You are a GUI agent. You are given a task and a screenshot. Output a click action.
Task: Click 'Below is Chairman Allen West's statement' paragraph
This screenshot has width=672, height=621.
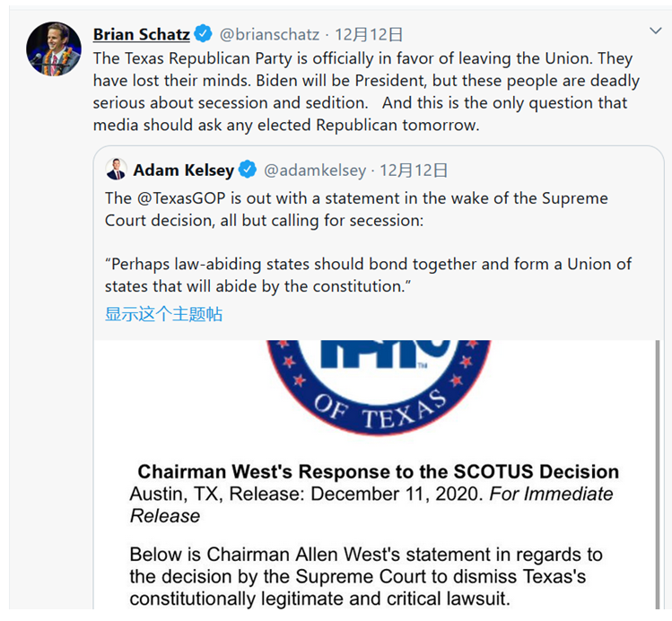pos(366,576)
